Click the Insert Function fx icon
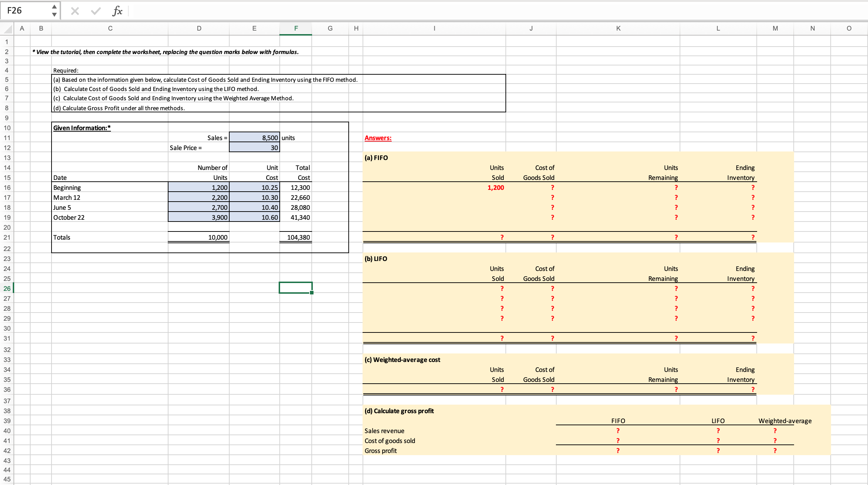 tap(117, 11)
